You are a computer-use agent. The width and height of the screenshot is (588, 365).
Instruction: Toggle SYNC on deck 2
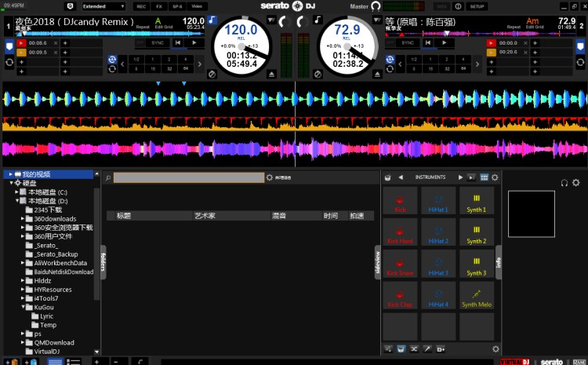(x=408, y=43)
